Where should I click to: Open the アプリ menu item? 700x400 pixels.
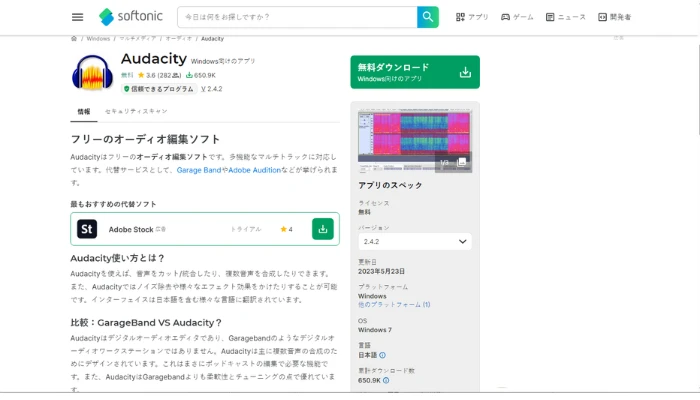tap(472, 17)
